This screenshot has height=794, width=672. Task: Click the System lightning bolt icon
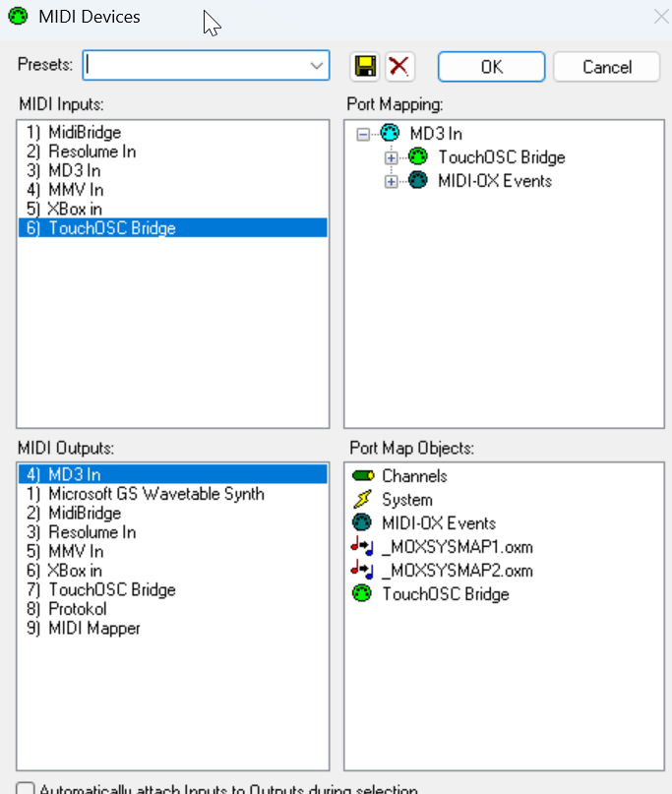pos(362,500)
